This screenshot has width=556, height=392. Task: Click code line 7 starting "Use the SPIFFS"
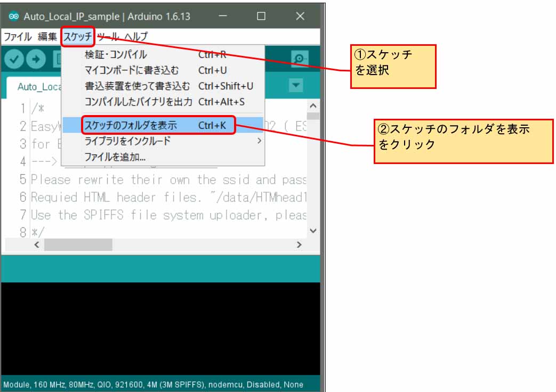168,215
